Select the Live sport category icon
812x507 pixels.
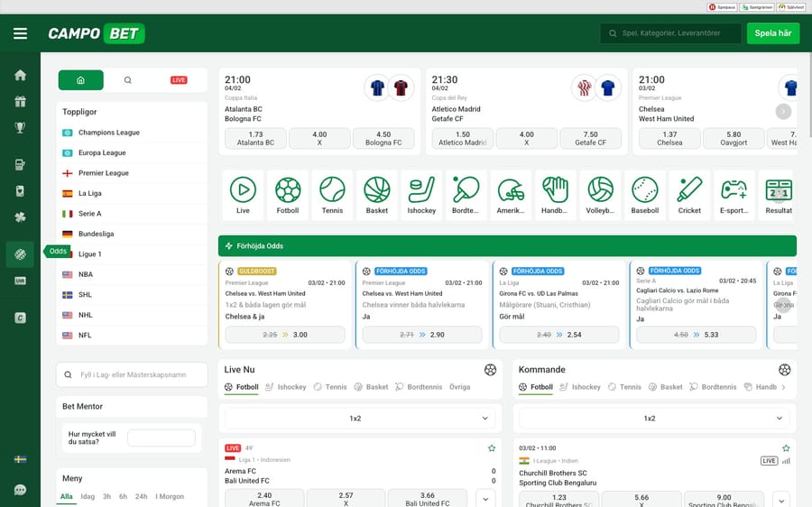point(243,195)
